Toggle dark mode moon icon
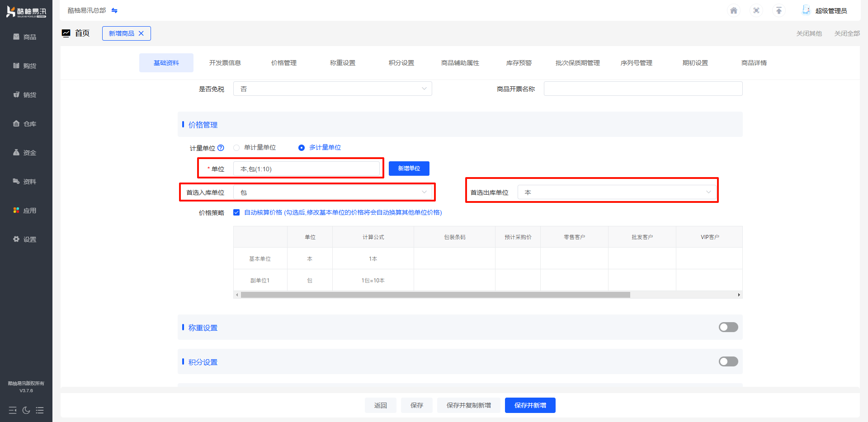Screen dimensions: 868x422 click(x=26, y=410)
